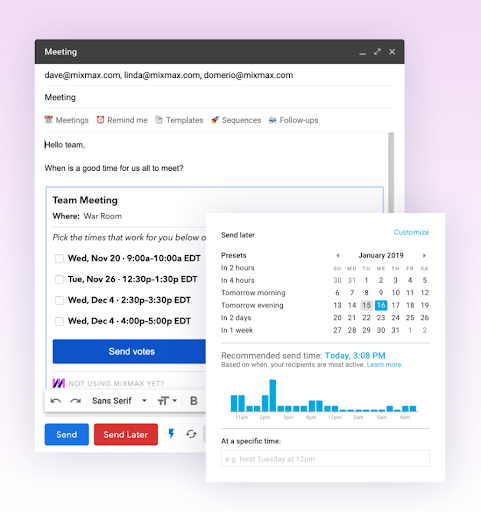Viewport: 481px width, 512px height.
Task: Select January 16 in the calendar
Action: pyautogui.click(x=381, y=305)
